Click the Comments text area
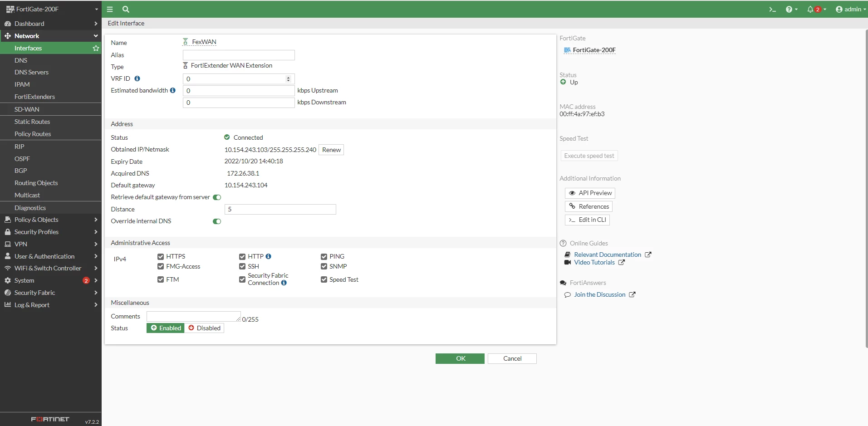The image size is (868, 426). (x=194, y=316)
